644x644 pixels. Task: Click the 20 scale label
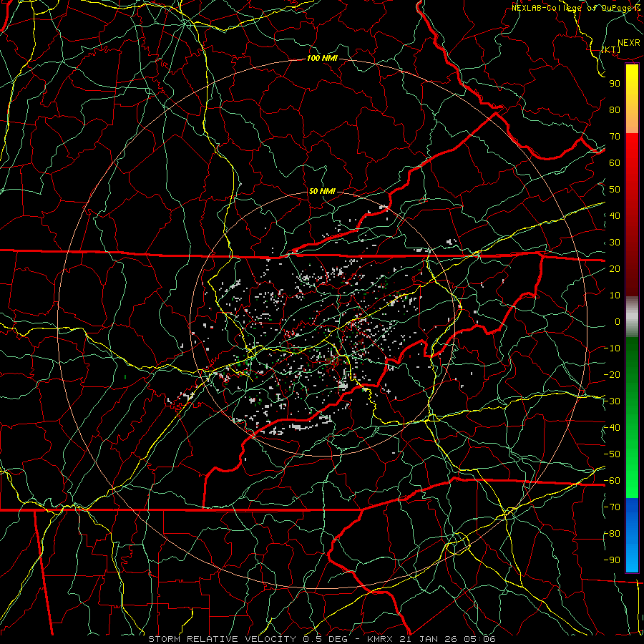click(615, 268)
